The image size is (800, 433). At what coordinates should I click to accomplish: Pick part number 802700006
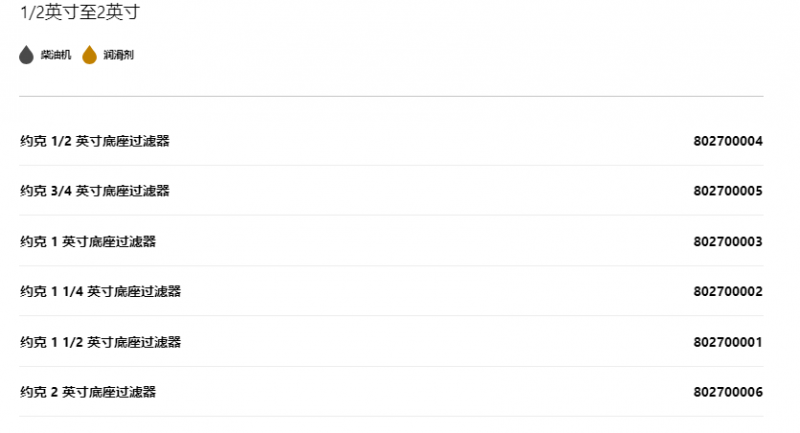tap(728, 392)
